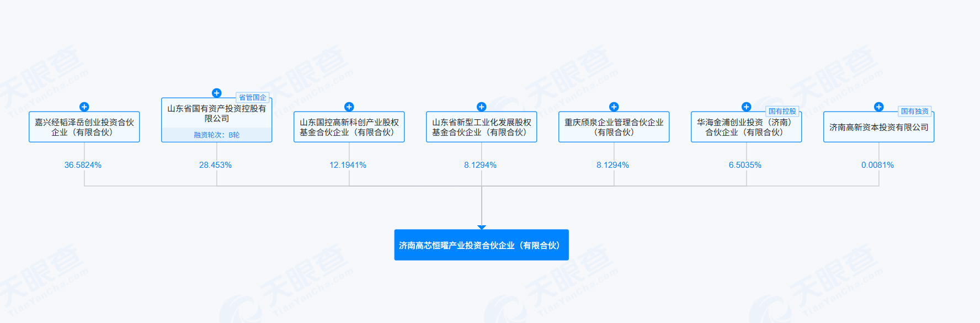This screenshot has width=980, height=323.
Task: Expand shareholders of 山东国控高新科创产业股权基金
Action: pos(349,107)
